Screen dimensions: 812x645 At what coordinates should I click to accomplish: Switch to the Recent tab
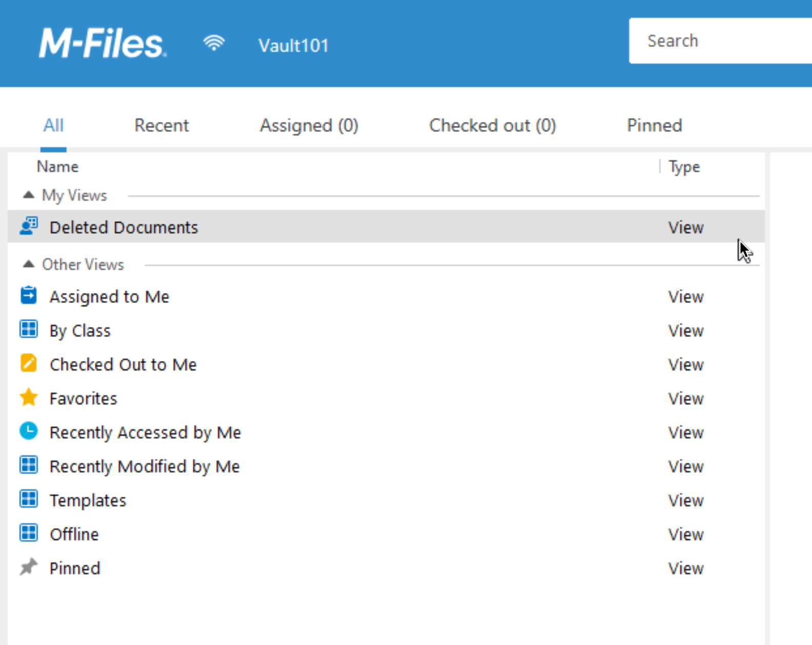tap(161, 126)
